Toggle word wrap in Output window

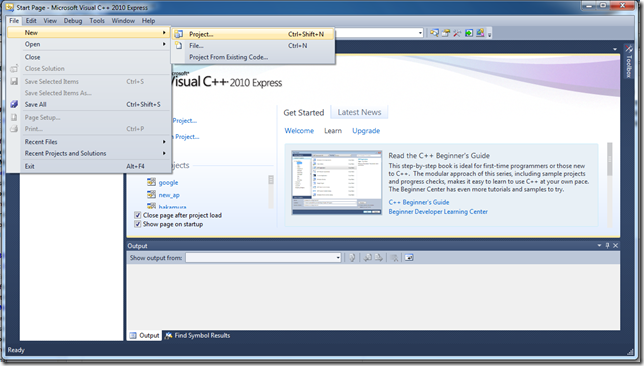pyautogui.click(x=409, y=258)
